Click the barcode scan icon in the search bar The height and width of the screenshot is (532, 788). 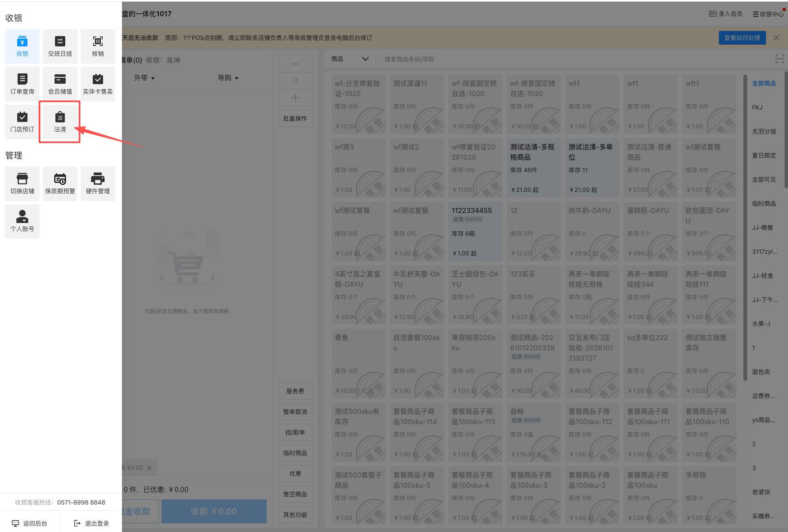[x=780, y=59]
